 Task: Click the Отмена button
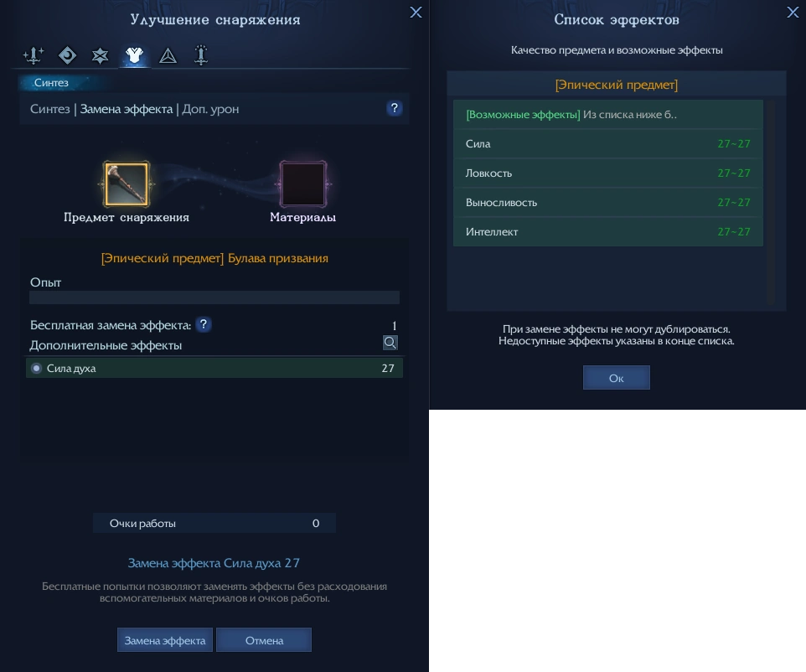pyautogui.click(x=264, y=640)
